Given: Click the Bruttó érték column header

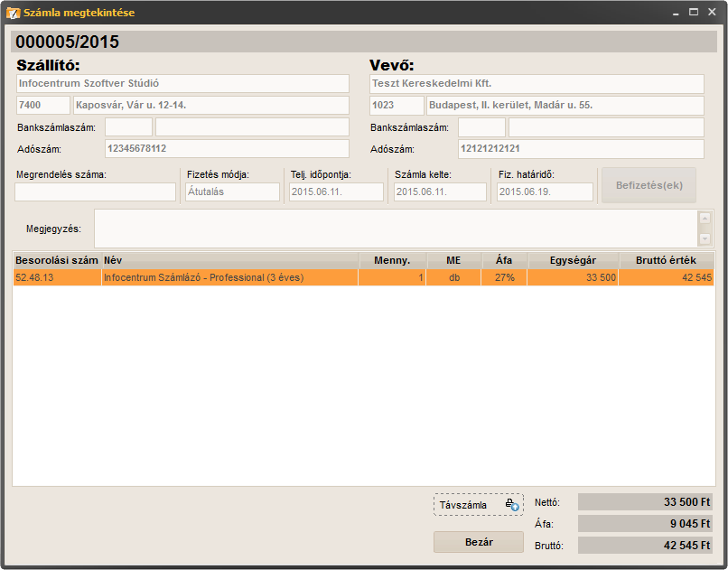Looking at the screenshot, I should pos(667,260).
